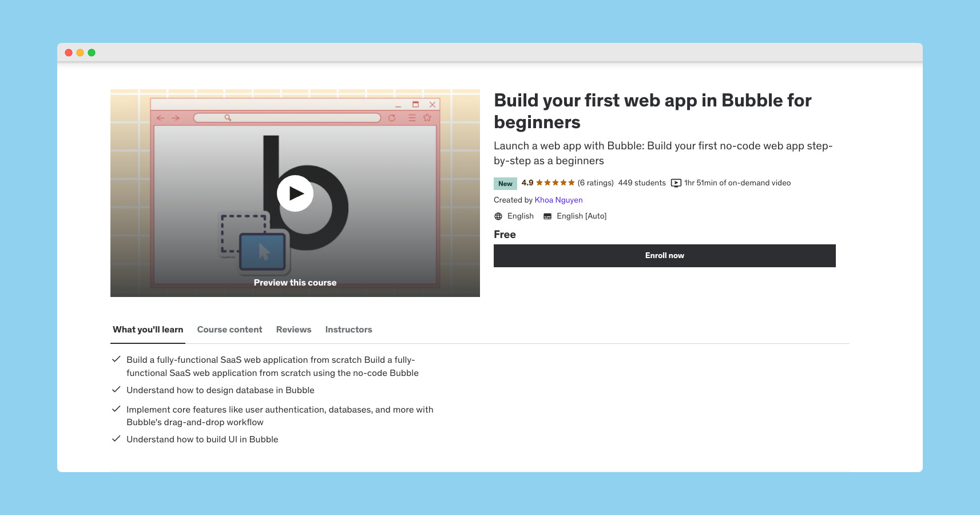980x515 pixels.
Task: Click checkmark beside 'Understand how to design database'
Action: click(116, 390)
